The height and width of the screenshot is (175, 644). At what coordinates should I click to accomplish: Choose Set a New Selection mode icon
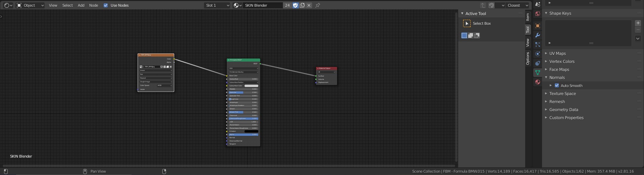click(464, 35)
